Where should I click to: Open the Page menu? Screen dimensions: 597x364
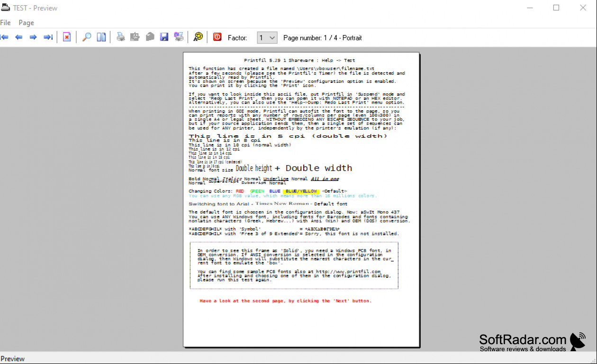tap(27, 23)
